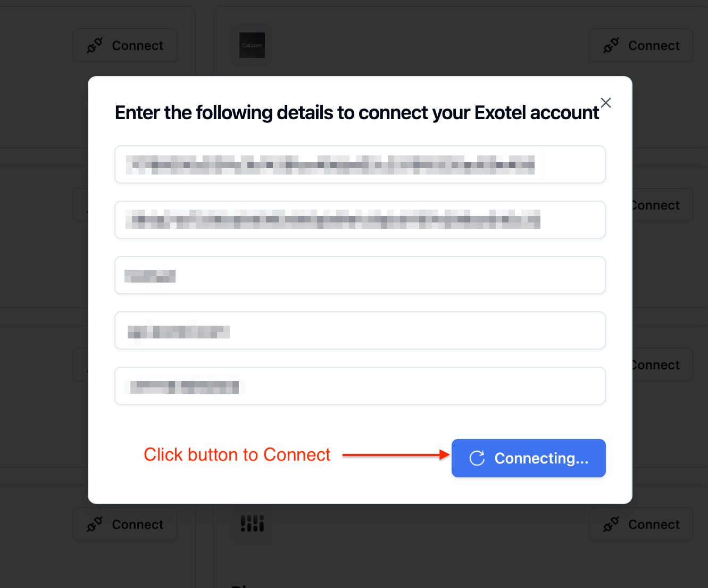Select the Dialpad integration logo

coord(252,524)
